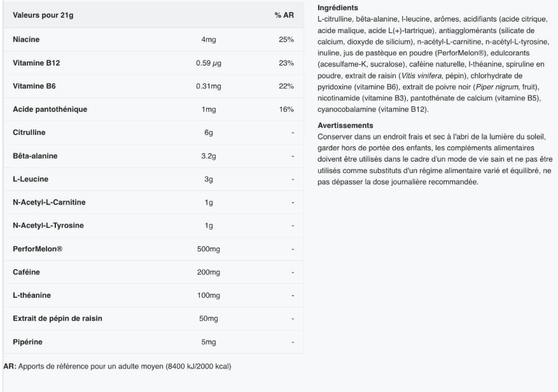Click the Citrulline 6g value
This screenshot has height=392, width=558.
pos(207,132)
